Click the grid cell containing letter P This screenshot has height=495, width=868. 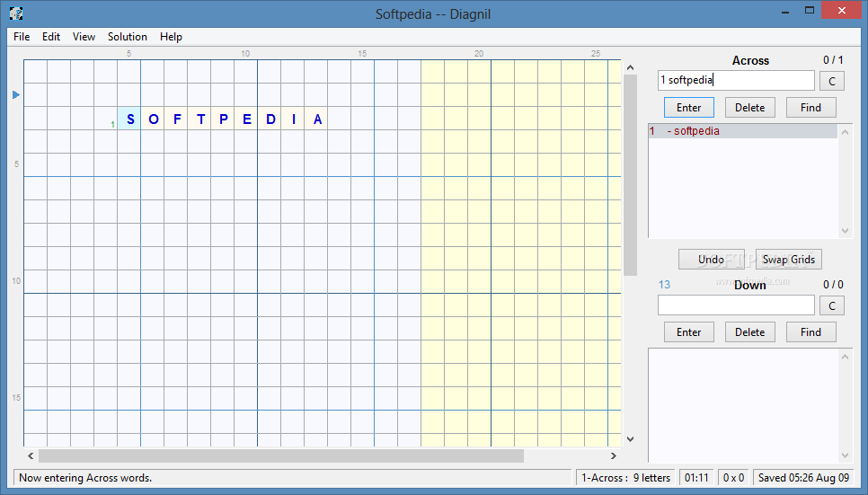tap(222, 119)
